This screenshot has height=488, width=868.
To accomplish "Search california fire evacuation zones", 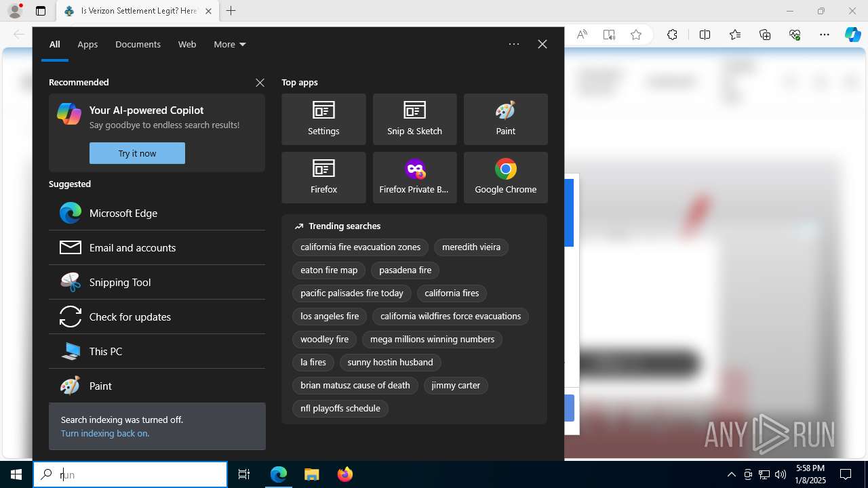I will [361, 247].
